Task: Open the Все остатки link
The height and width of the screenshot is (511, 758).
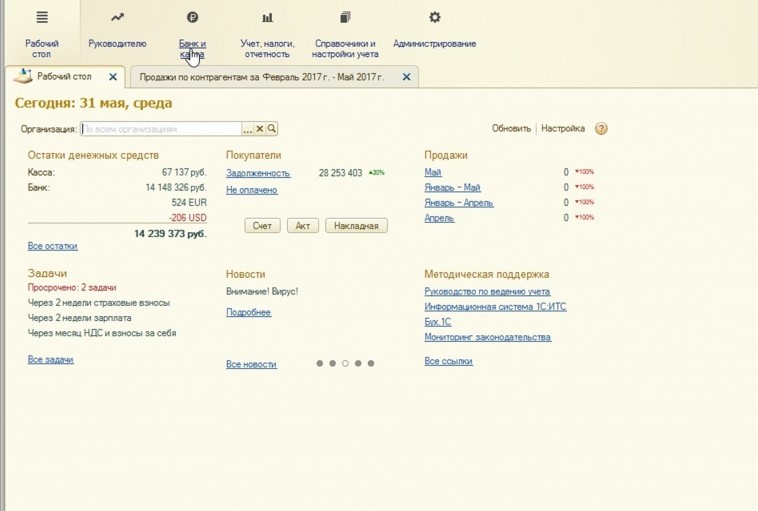Action: click(x=52, y=246)
